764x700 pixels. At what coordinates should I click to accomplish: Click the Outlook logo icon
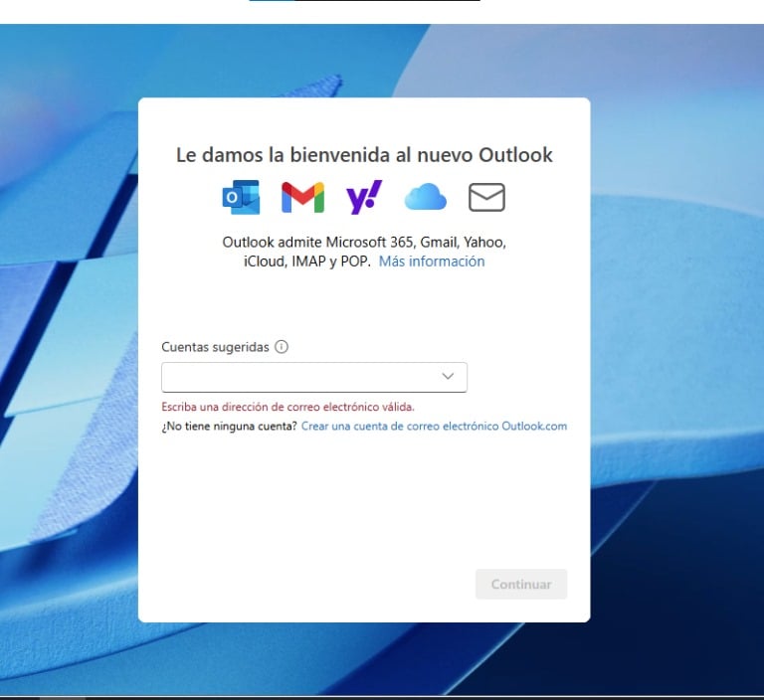[241, 197]
